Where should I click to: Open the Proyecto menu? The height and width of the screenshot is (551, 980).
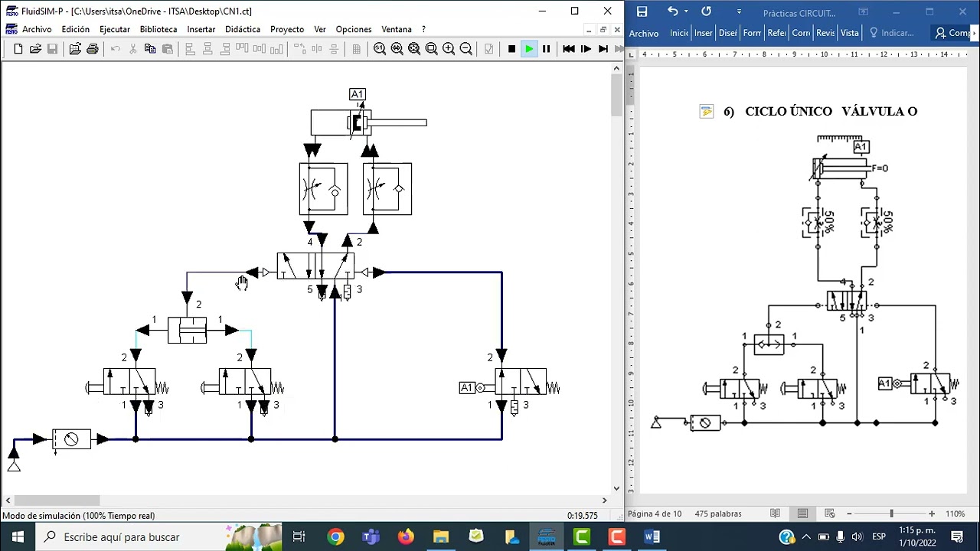point(287,29)
